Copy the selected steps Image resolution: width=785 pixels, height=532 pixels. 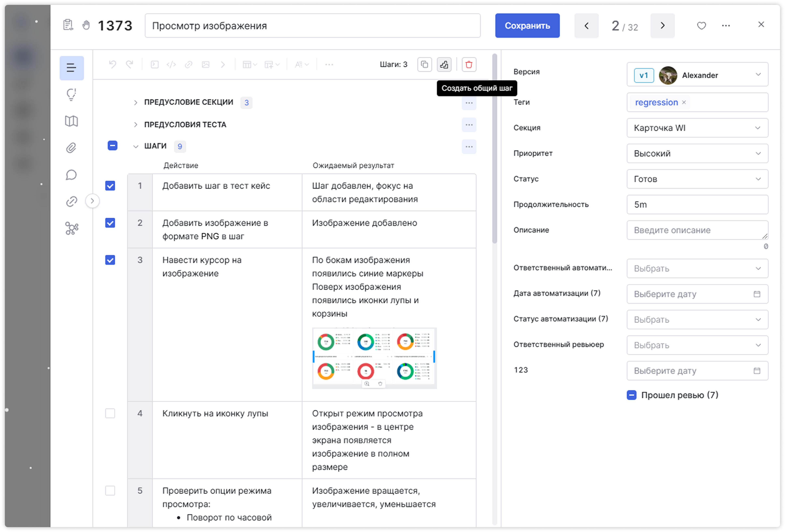click(x=425, y=64)
